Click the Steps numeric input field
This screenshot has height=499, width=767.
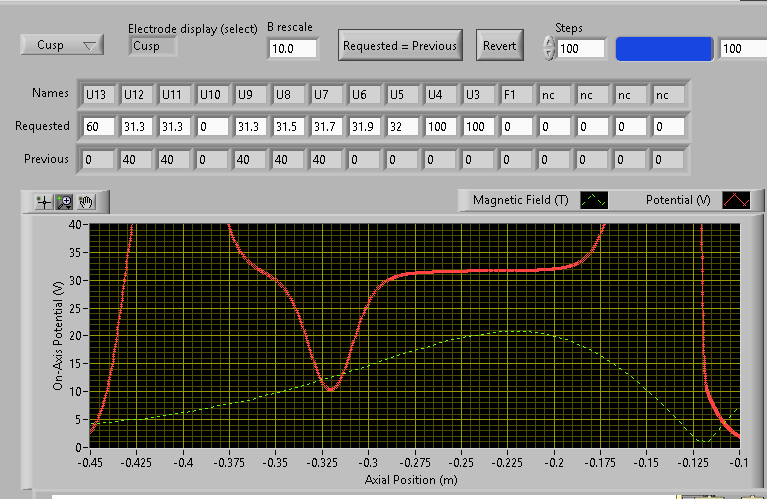pos(582,48)
